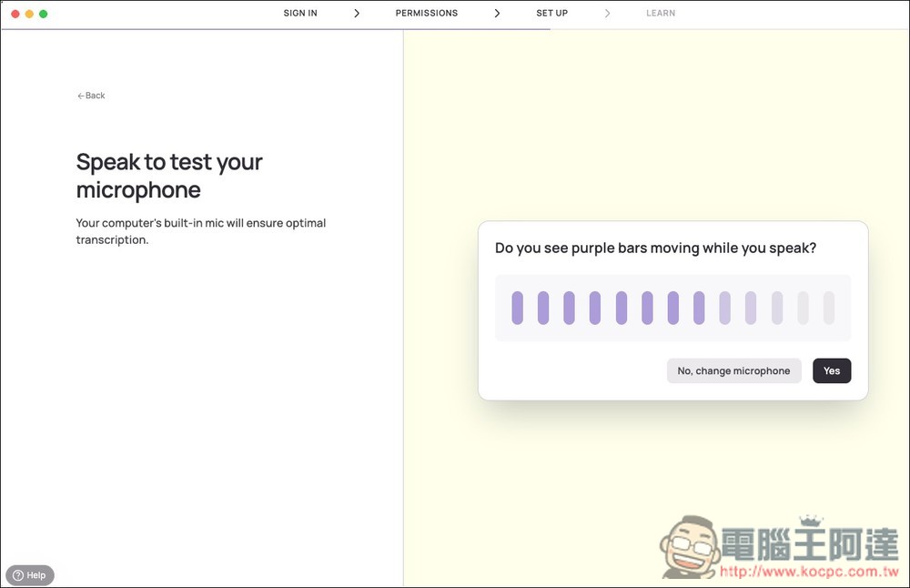Click the last faded microphone level bar
The image size is (910, 588).
point(828,308)
